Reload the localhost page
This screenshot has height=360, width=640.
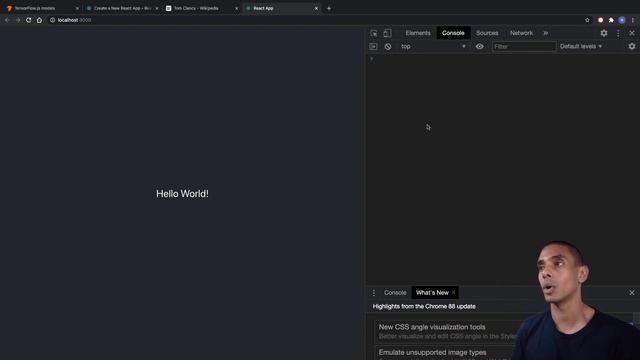point(29,20)
